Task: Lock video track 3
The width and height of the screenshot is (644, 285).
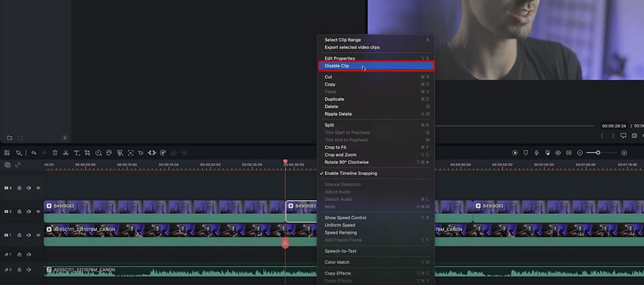Action: click(19, 188)
